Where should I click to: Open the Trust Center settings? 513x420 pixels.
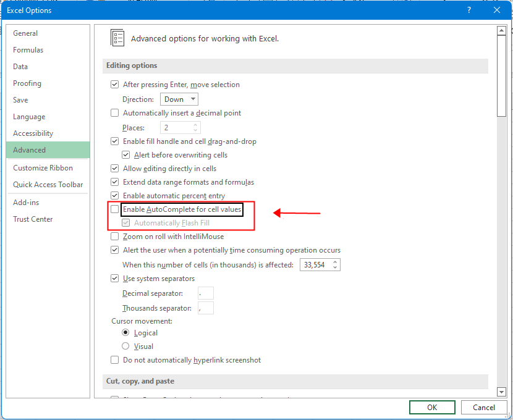click(x=32, y=219)
